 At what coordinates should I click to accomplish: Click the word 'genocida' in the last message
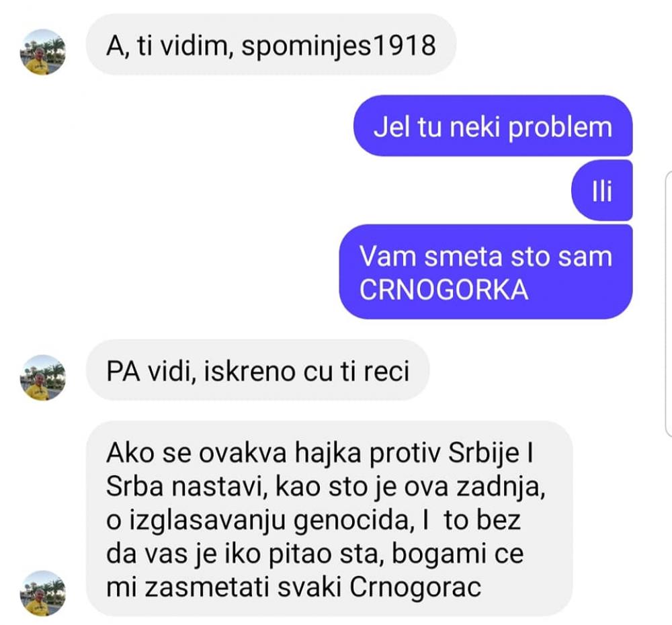(354, 522)
